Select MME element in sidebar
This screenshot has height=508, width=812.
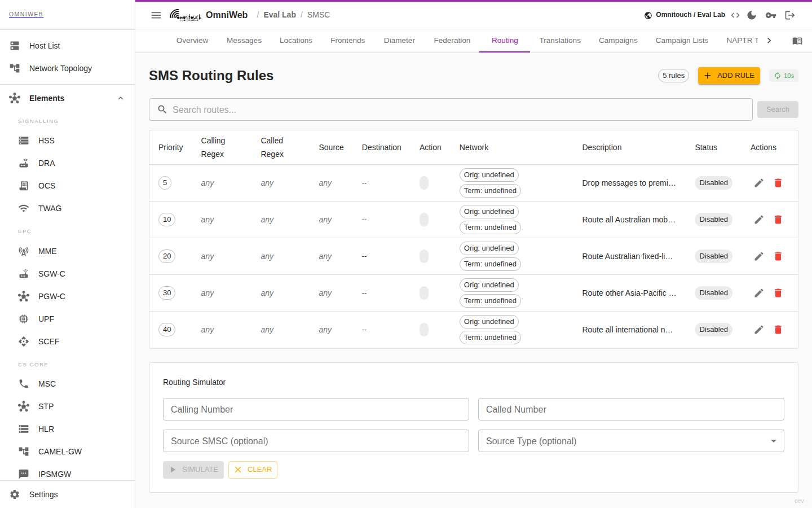point(67,251)
